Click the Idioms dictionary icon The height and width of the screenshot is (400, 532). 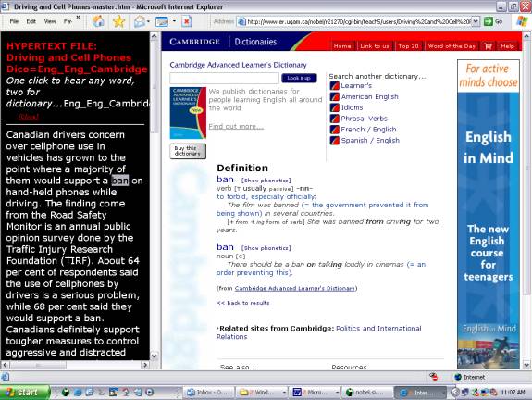(335, 107)
